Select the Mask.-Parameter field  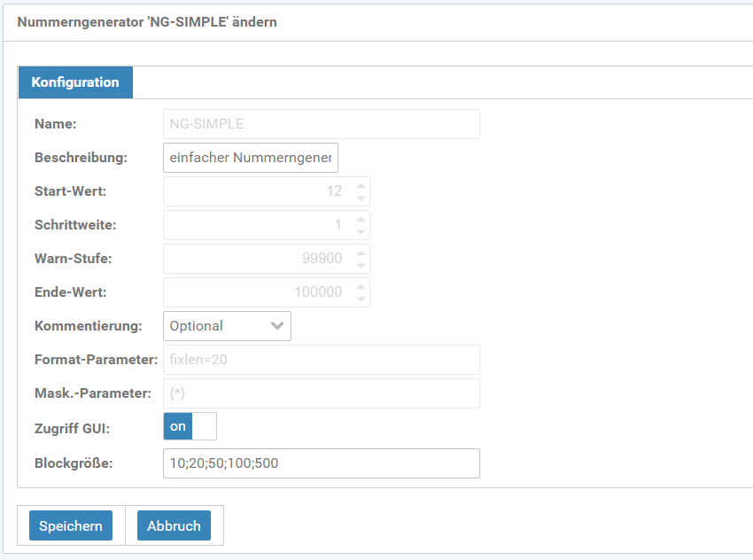point(321,393)
